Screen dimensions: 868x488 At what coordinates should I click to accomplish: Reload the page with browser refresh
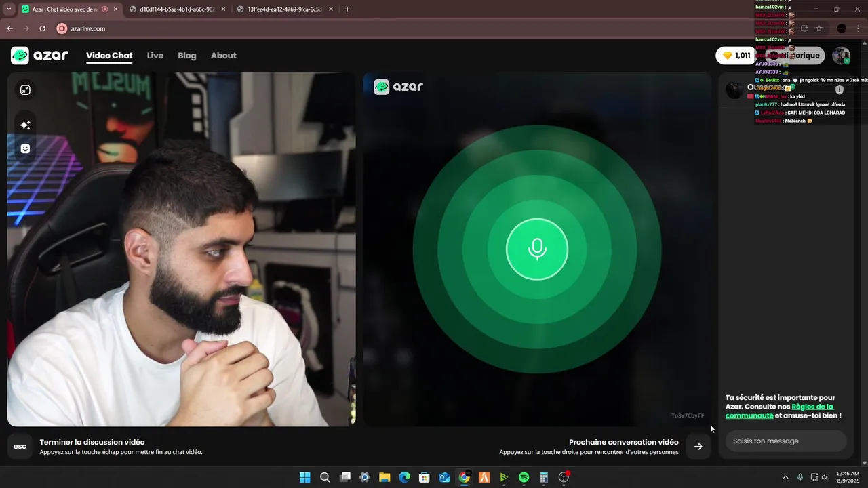42,28
